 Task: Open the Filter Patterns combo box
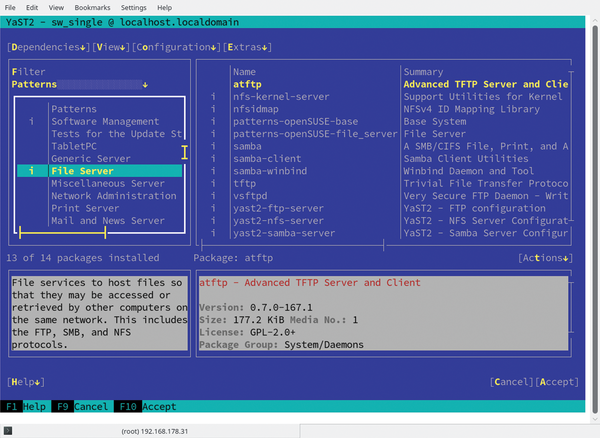[80, 85]
